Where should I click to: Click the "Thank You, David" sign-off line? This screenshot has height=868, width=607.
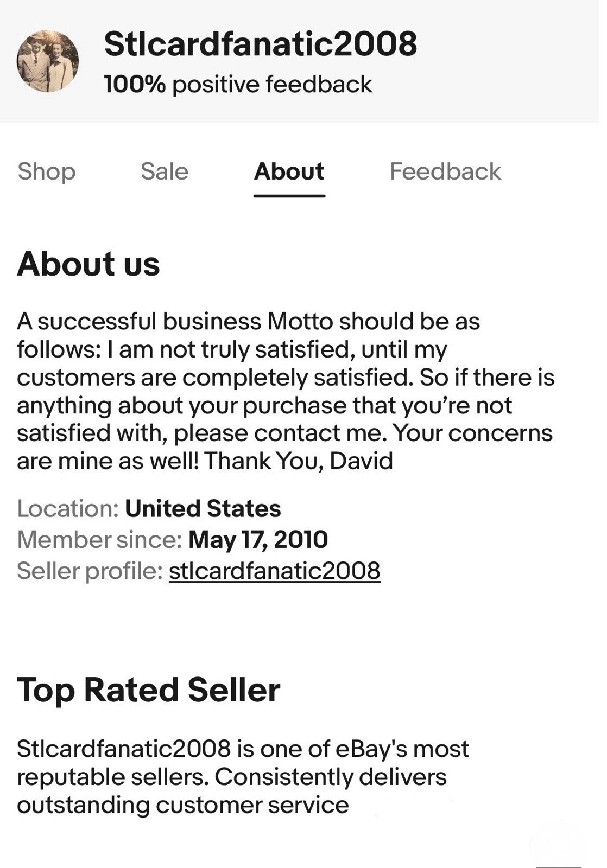298,461
